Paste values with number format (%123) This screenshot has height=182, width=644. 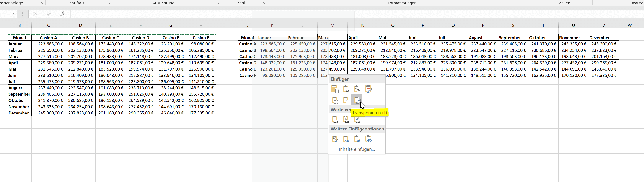[x=346, y=119]
